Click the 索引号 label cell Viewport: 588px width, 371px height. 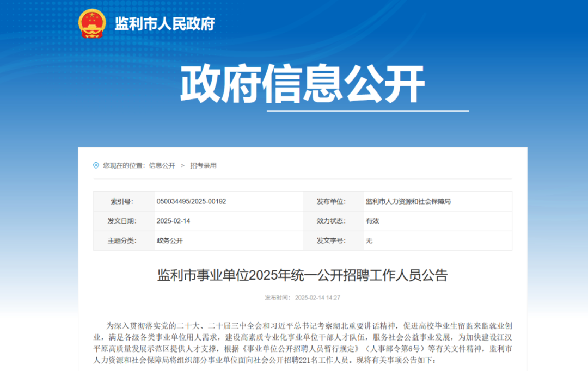click(x=124, y=202)
